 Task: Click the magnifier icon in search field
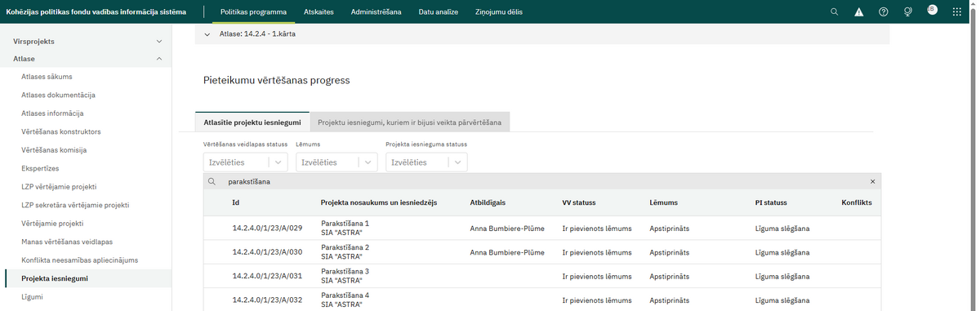pyautogui.click(x=212, y=182)
